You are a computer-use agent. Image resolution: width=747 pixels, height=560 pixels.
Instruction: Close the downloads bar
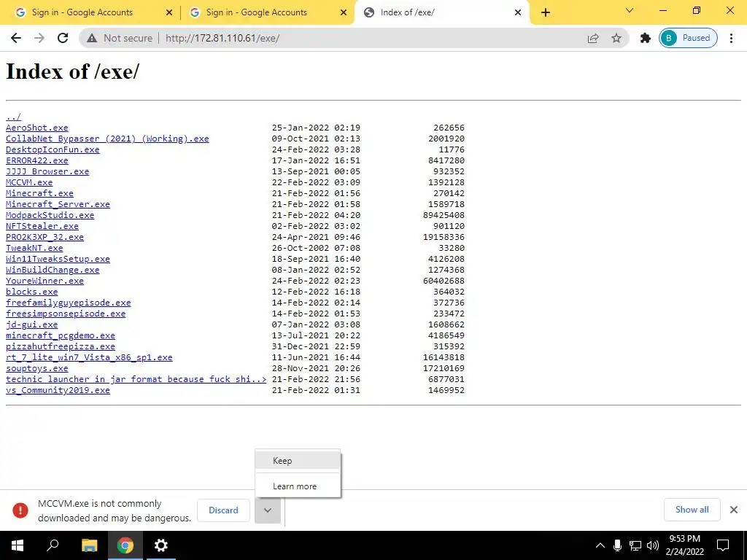[x=734, y=510]
